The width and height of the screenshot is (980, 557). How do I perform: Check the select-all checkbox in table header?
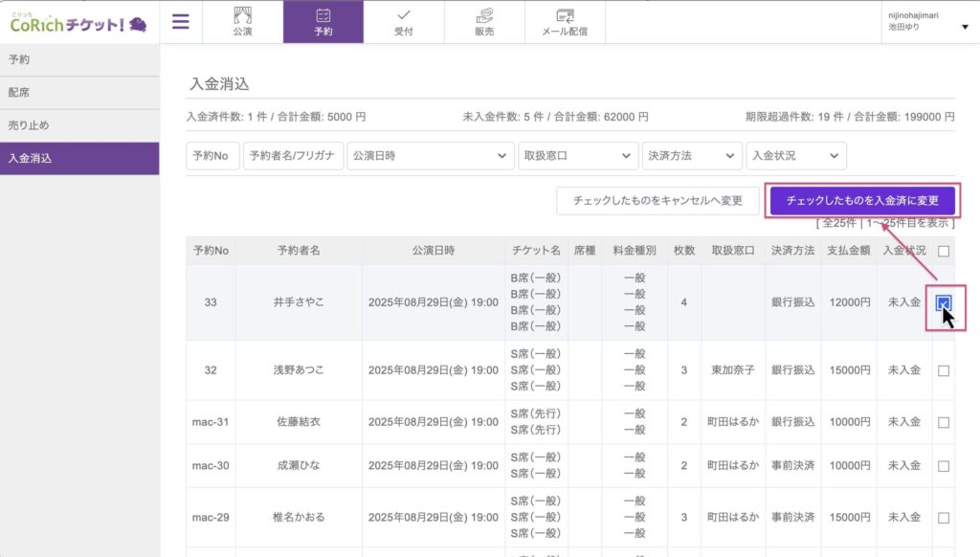pos(944,251)
